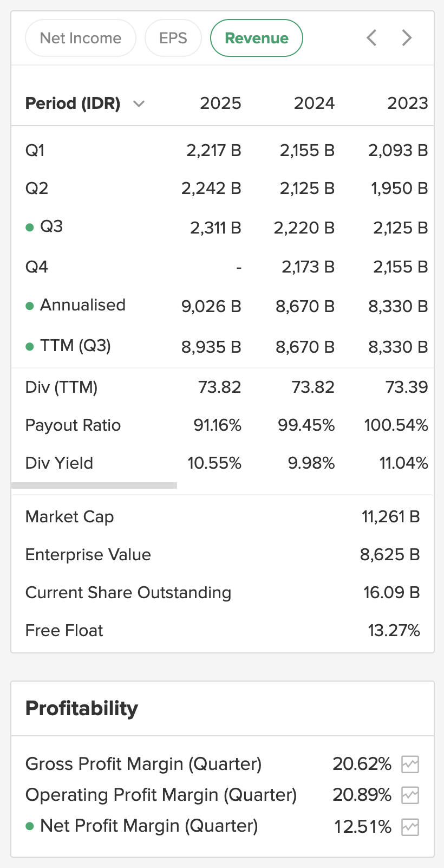Image resolution: width=444 pixels, height=868 pixels.
Task: Open Gross Profit Margin chart icon
Action: click(x=410, y=765)
